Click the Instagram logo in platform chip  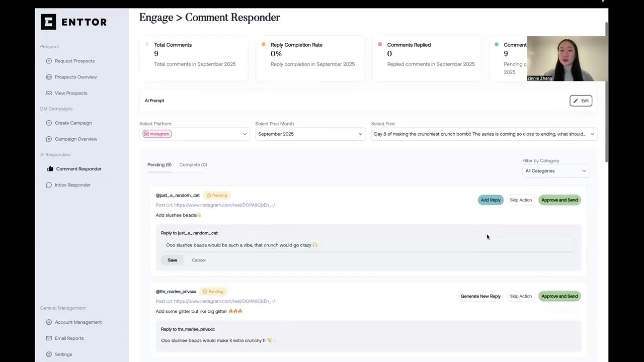[146, 134]
